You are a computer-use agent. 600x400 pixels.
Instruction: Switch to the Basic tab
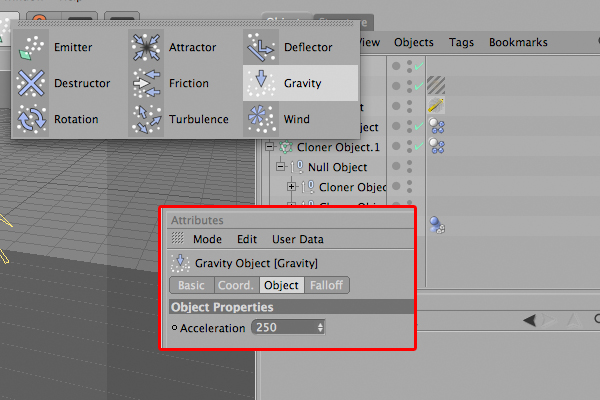tap(192, 285)
